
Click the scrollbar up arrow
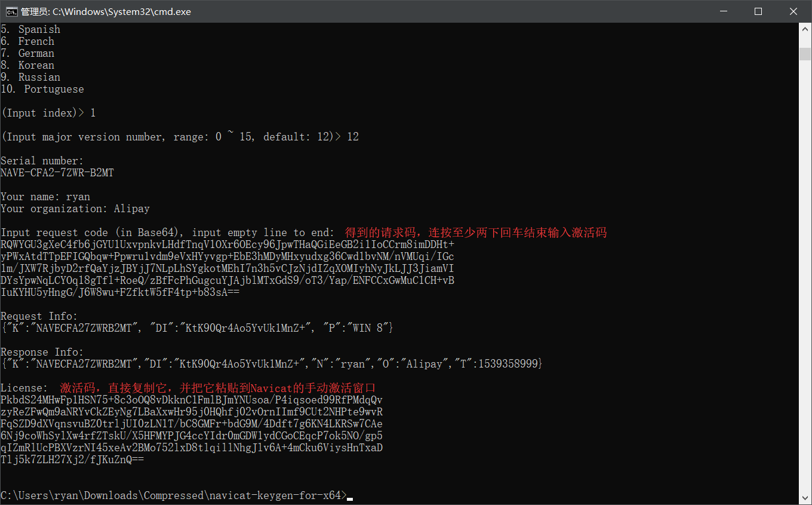point(805,29)
